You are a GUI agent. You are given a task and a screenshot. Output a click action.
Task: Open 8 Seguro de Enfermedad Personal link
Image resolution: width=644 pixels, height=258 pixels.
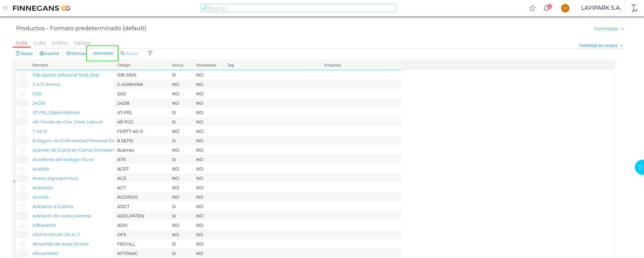[x=73, y=141]
